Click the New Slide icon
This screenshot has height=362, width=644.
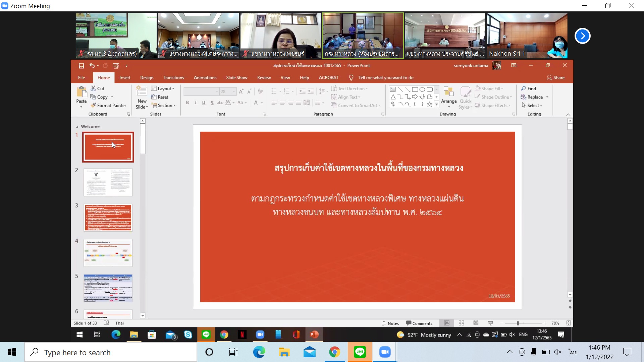tap(142, 92)
